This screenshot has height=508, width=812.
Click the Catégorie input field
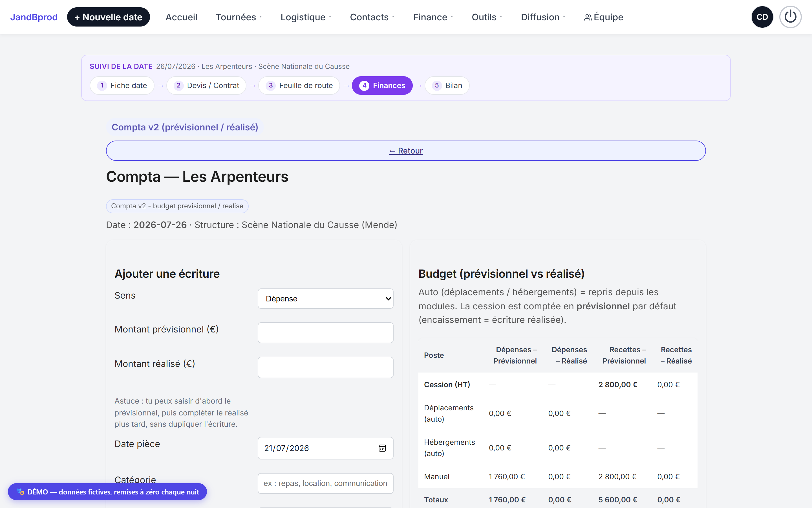point(325,483)
